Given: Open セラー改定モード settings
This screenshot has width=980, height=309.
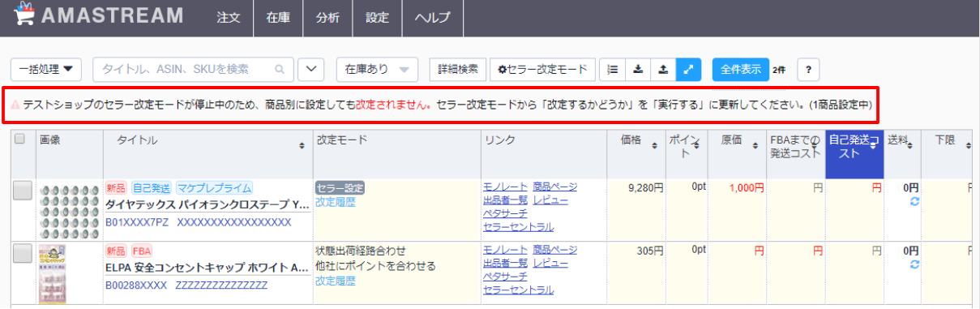Looking at the screenshot, I should click(x=542, y=70).
